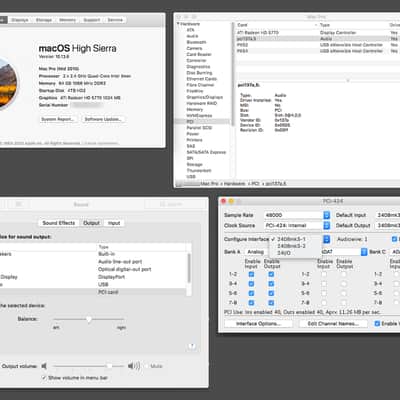Image resolution: width=400 pixels, height=400 pixels.
Task: Select SATA/SATA Express in the sidebar
Action: click(x=206, y=152)
